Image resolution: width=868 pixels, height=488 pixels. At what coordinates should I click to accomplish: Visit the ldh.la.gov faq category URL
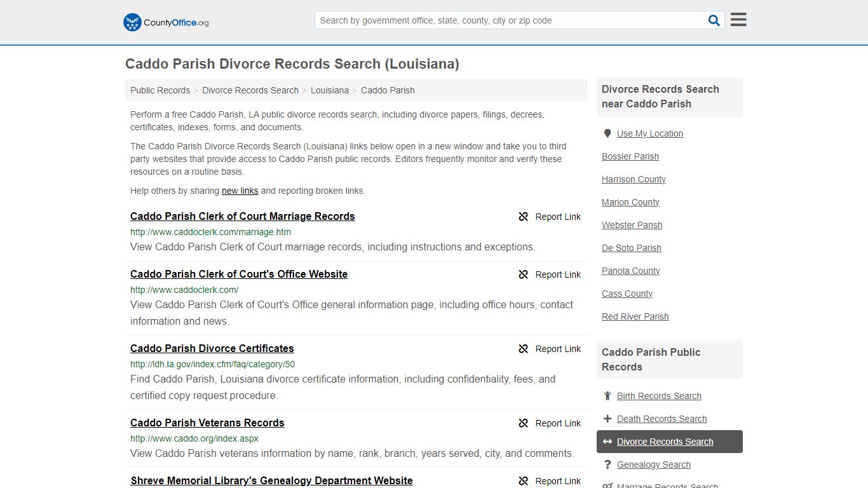point(213,364)
